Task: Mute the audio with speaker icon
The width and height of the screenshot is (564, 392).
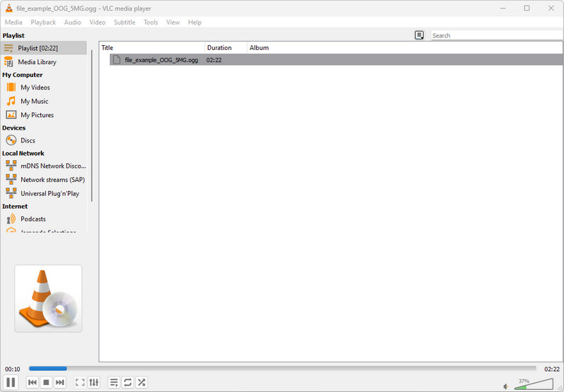Action: coord(506,386)
